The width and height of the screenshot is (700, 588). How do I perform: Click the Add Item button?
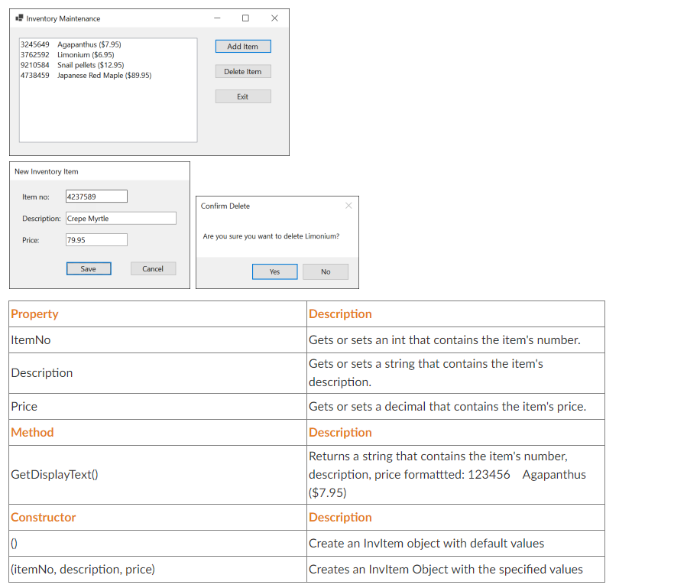point(242,46)
